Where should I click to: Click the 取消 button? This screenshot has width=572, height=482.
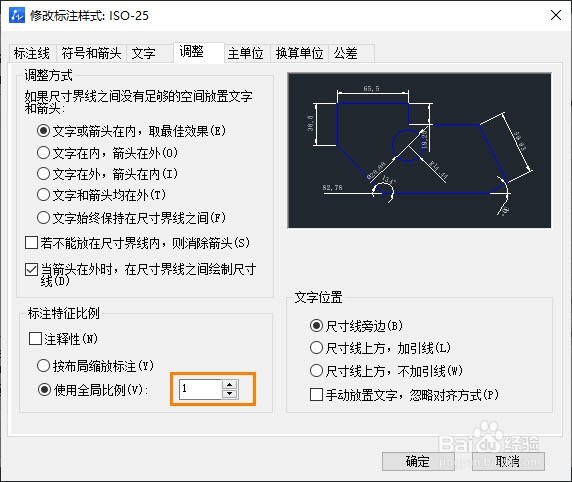click(x=508, y=462)
